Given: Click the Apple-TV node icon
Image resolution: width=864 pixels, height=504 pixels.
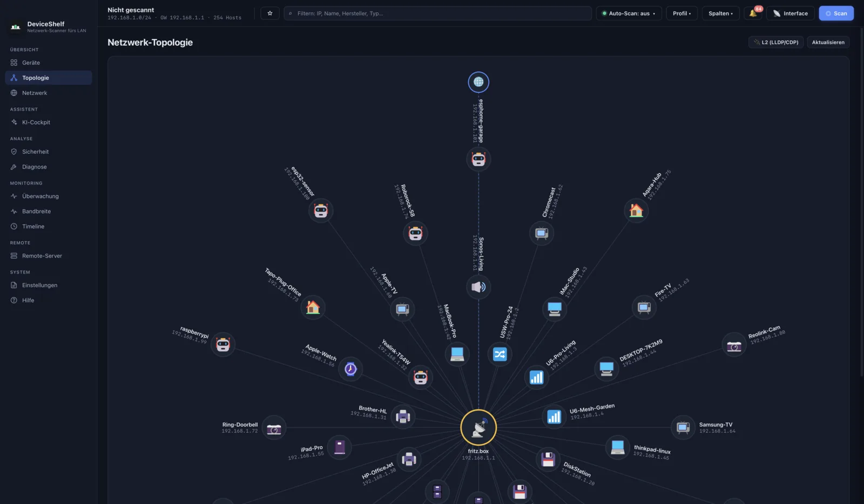Looking at the screenshot, I should click(x=402, y=309).
